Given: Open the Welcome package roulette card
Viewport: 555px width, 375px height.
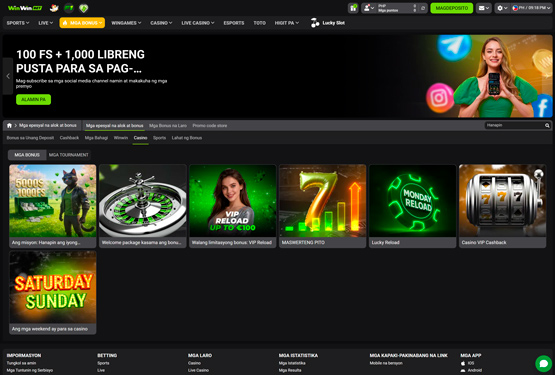Looking at the screenshot, I should pyautogui.click(x=143, y=206).
